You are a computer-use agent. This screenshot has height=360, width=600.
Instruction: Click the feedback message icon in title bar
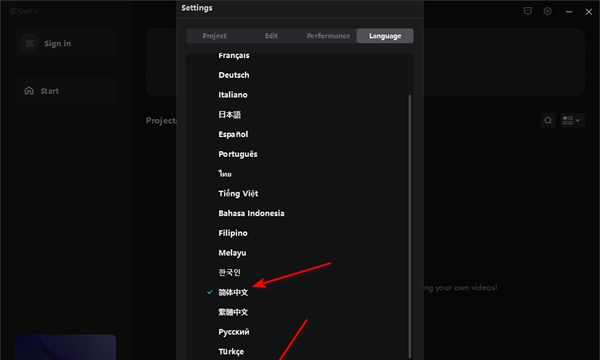[x=528, y=11]
